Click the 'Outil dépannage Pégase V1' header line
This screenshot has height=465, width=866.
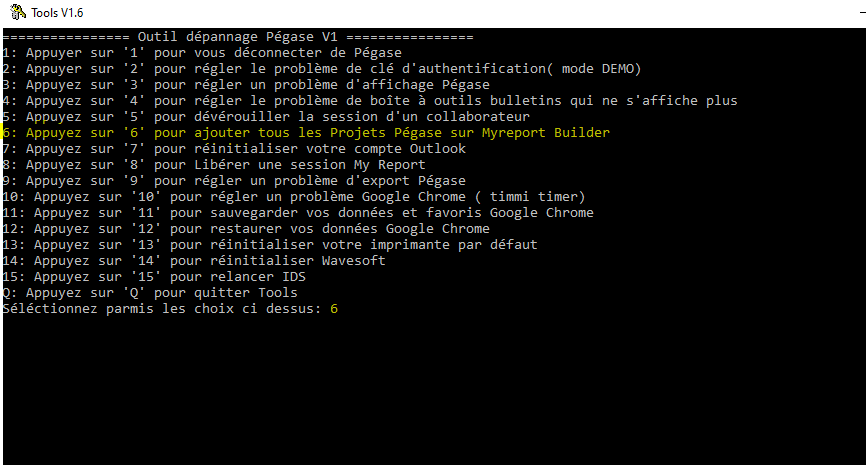coord(238,36)
